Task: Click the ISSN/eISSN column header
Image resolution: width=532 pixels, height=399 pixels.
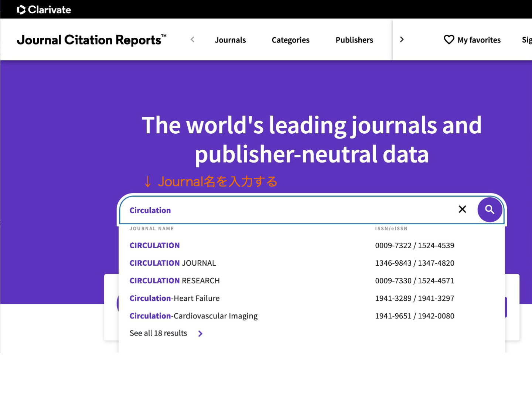Action: click(x=392, y=229)
